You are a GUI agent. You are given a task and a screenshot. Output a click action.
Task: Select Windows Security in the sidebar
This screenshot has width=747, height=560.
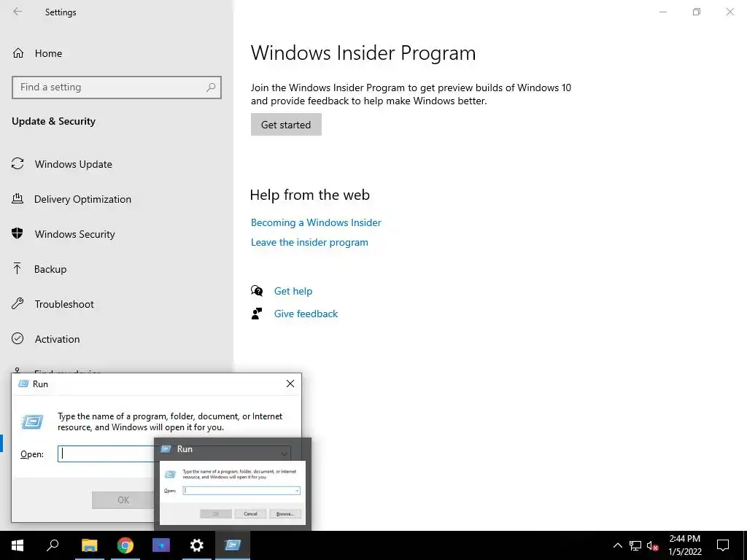click(x=75, y=234)
